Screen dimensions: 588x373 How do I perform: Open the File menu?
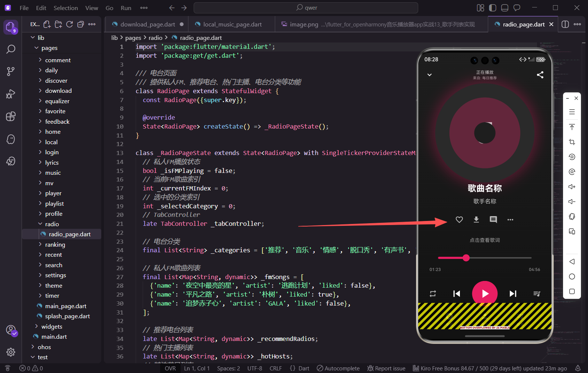click(x=24, y=8)
